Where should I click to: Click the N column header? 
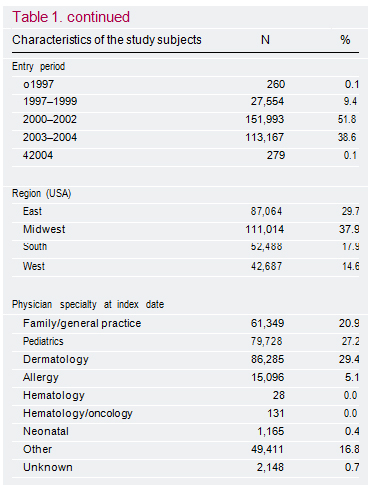tap(265, 40)
